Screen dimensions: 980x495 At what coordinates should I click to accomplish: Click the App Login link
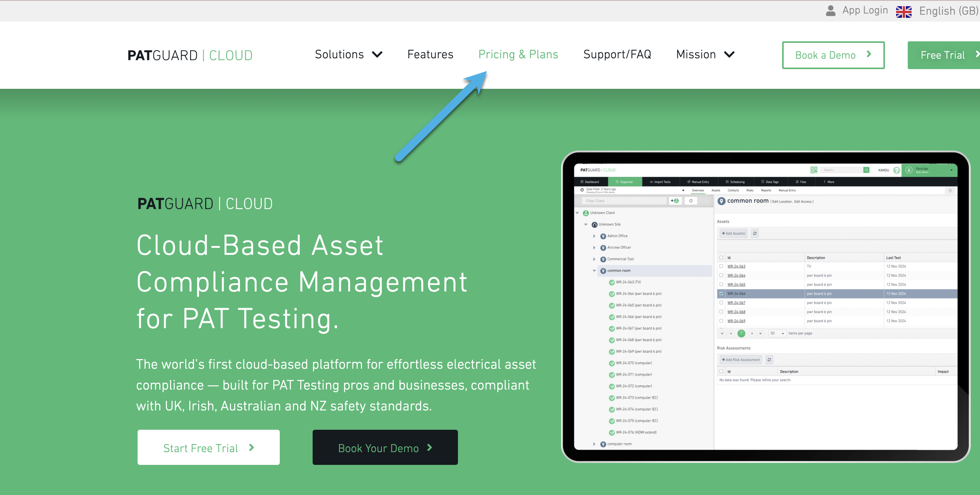(x=865, y=11)
